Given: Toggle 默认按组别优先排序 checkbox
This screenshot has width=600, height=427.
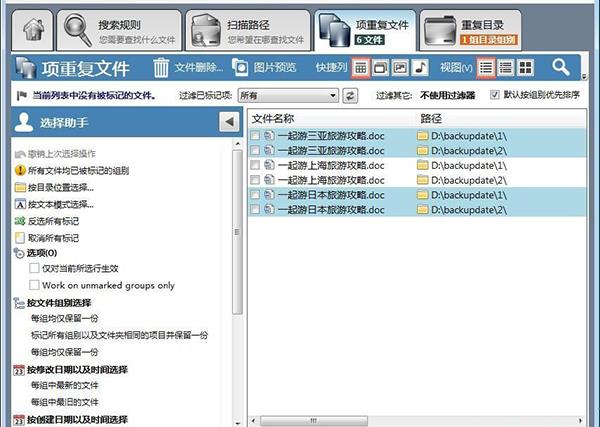Looking at the screenshot, I should tap(495, 95).
